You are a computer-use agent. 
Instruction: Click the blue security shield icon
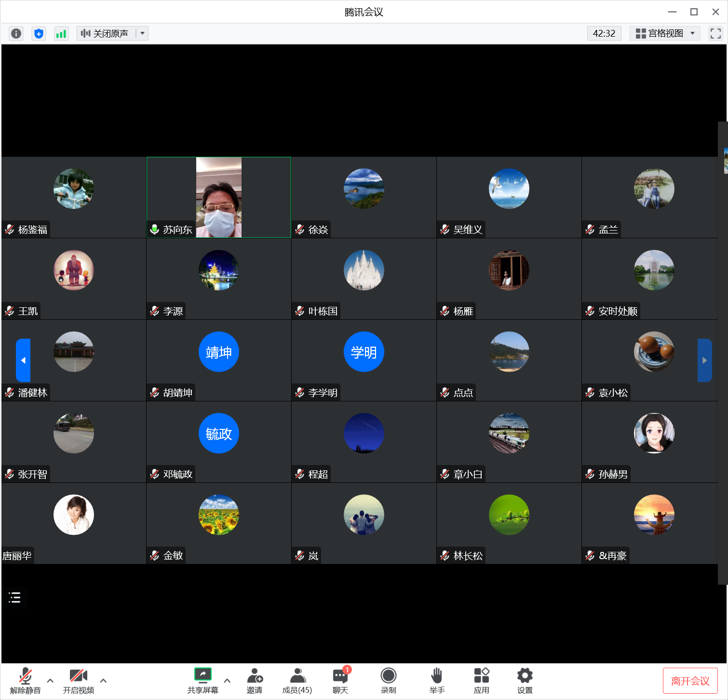tap(39, 33)
